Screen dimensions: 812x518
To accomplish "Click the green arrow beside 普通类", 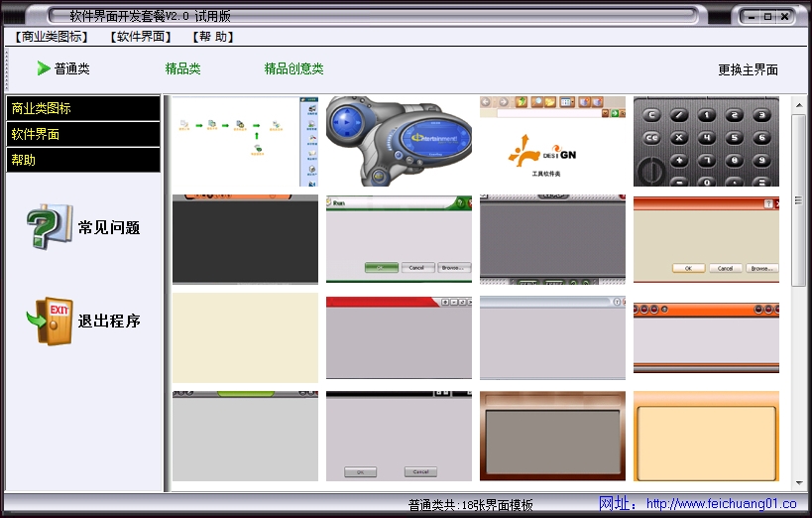I will coord(44,68).
